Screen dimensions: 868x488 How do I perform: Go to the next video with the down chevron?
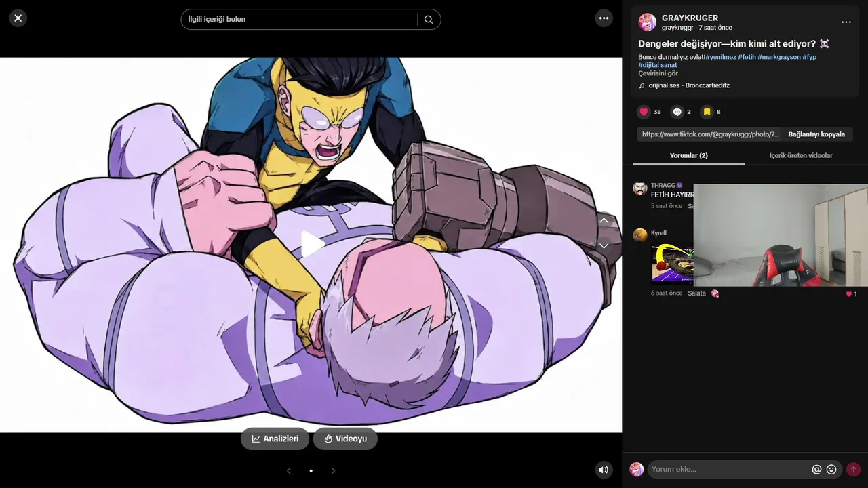pos(604,246)
